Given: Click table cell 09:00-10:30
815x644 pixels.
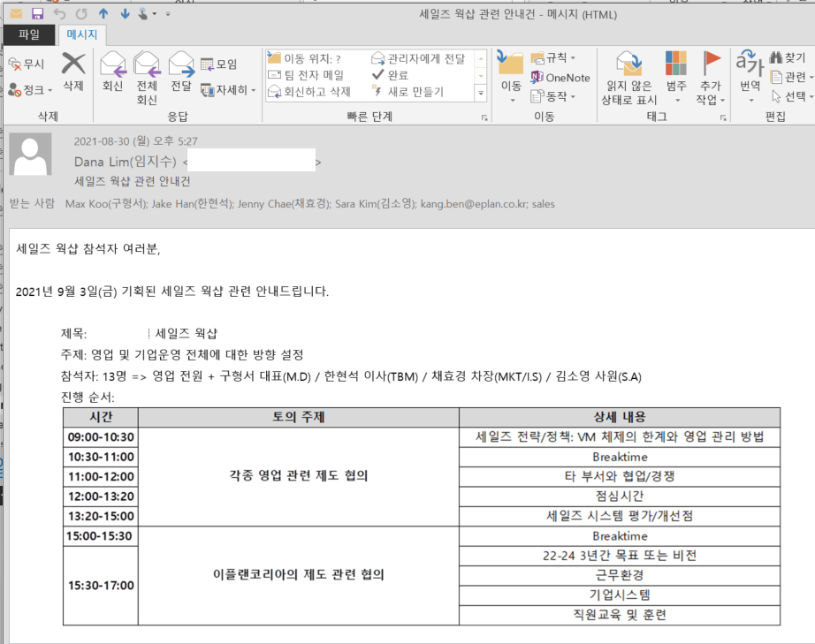Looking at the screenshot, I should click(x=101, y=437).
